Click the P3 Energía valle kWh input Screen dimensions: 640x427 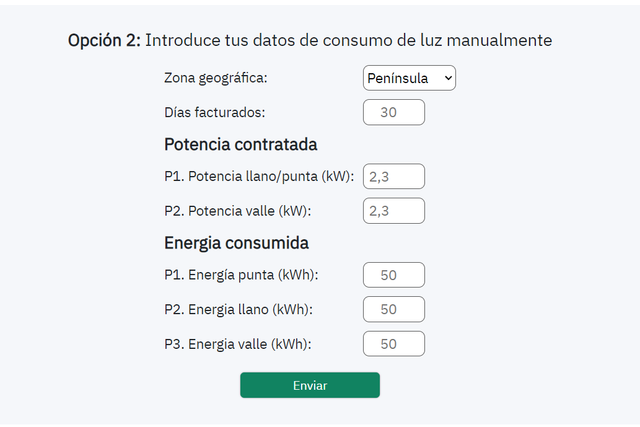tap(393, 344)
